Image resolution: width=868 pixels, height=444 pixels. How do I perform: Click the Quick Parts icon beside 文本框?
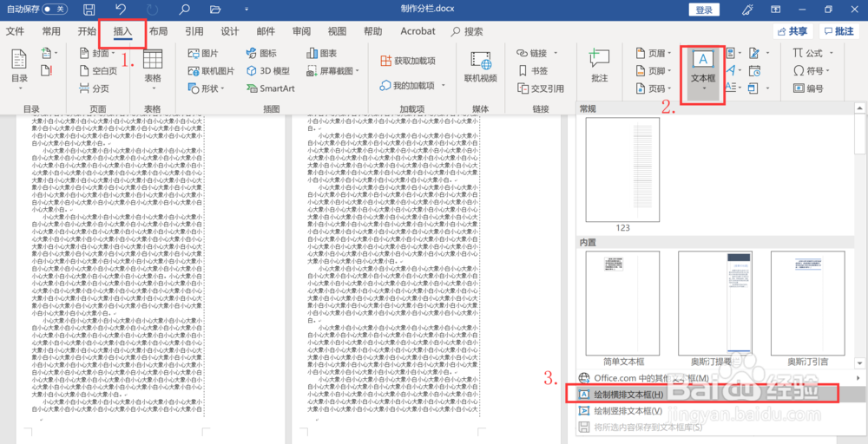pyautogui.click(x=732, y=54)
